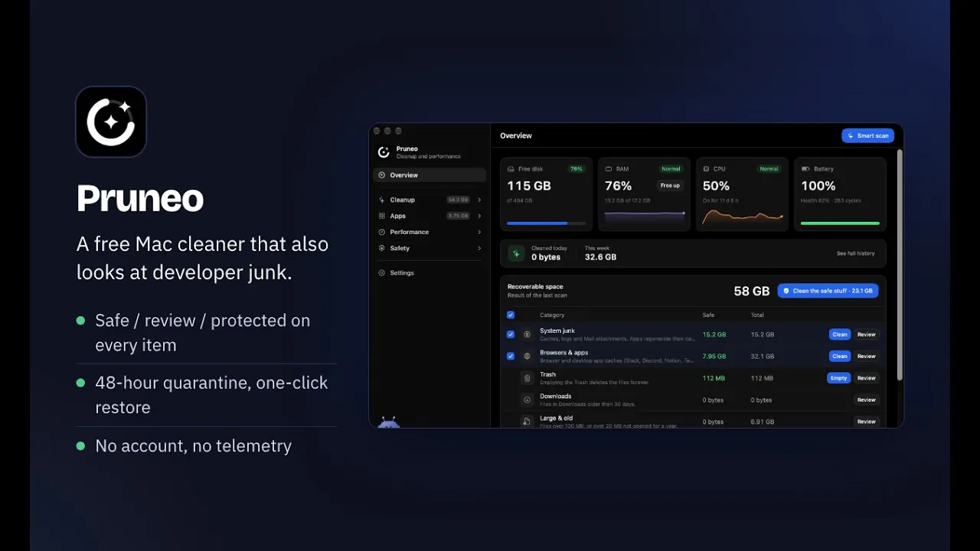Click Review for Trash
Viewport: 980px width, 551px height.
pos(867,378)
